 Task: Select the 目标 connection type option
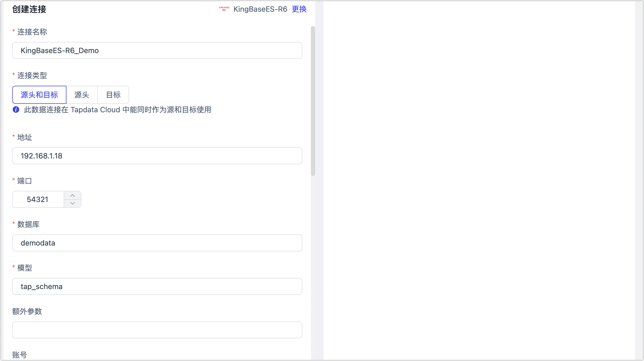point(113,95)
